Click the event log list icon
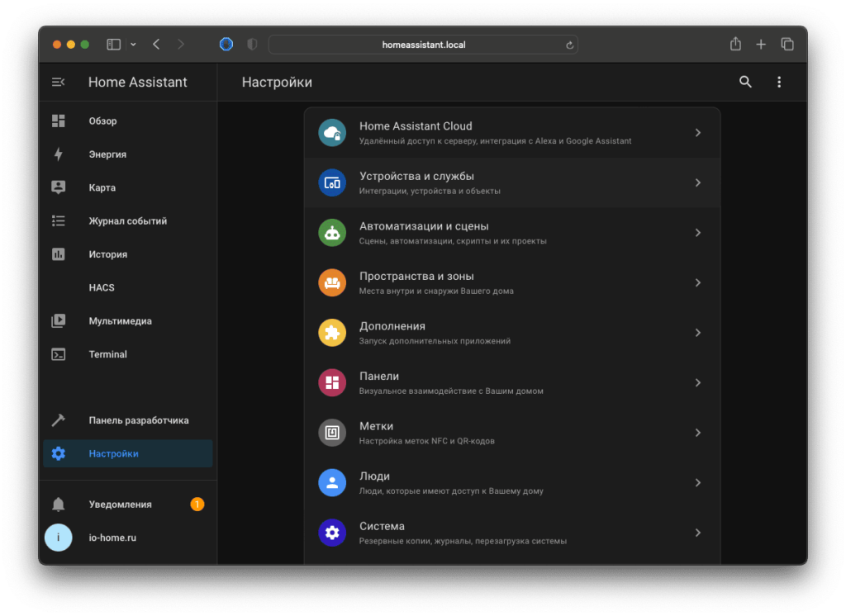846x616 pixels. point(59,220)
